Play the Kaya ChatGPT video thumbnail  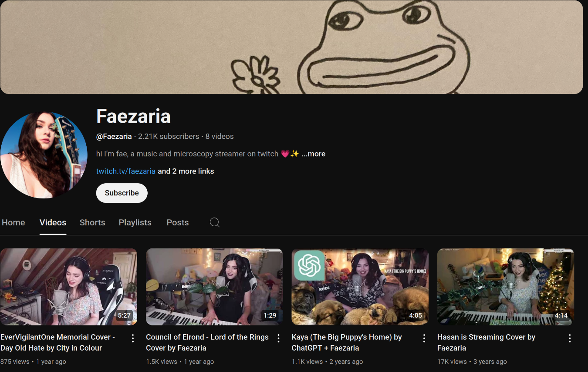coord(360,287)
